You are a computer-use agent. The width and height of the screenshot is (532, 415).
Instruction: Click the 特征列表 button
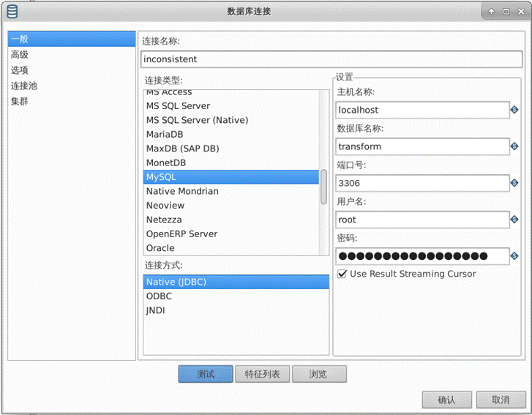(x=263, y=374)
